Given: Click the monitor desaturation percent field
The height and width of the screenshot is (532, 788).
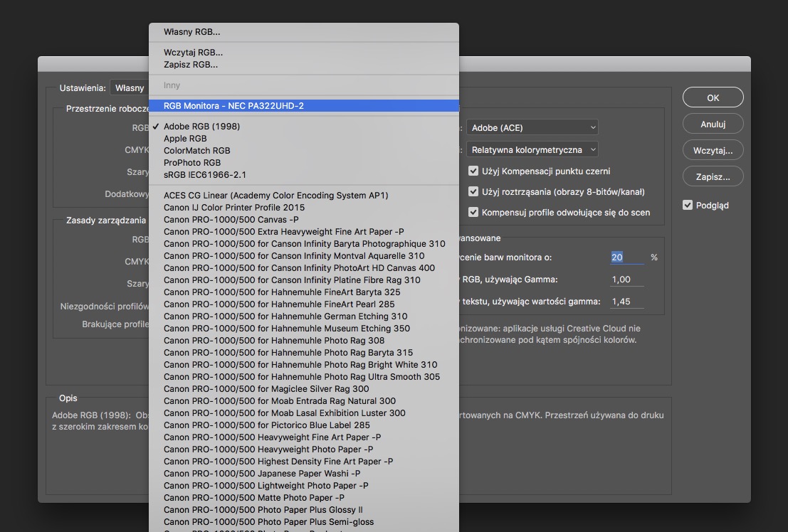Looking at the screenshot, I should pos(626,257).
